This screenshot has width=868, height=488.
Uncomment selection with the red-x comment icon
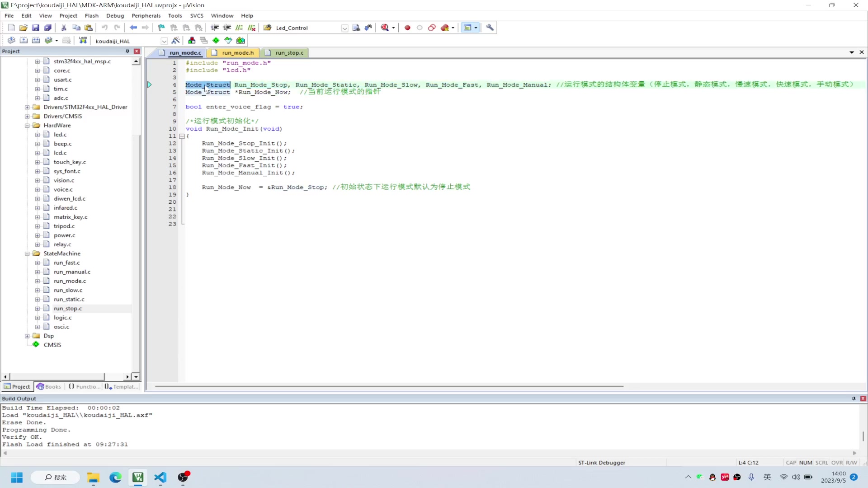(252, 28)
